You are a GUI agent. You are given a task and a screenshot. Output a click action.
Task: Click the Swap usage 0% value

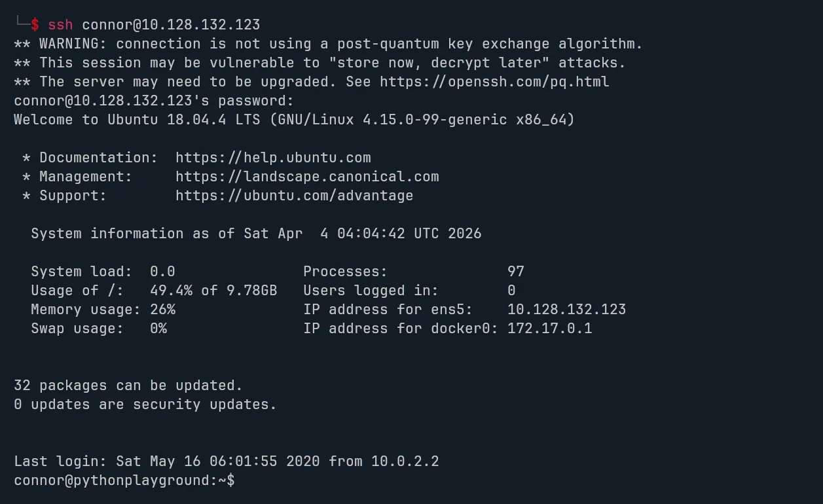pyautogui.click(x=158, y=329)
